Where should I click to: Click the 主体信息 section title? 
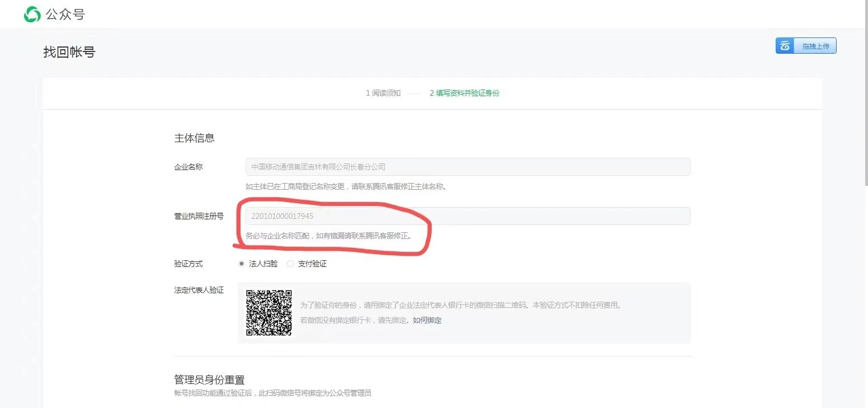(x=194, y=138)
